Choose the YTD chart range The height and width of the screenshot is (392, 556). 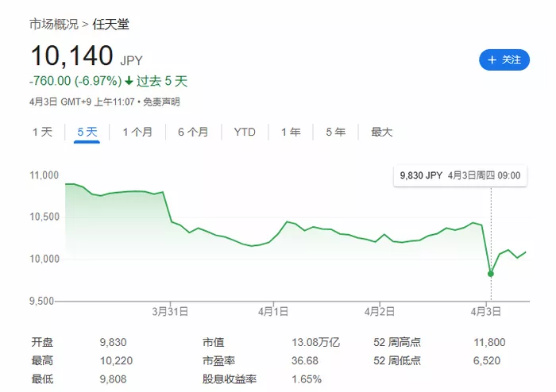pos(245,132)
